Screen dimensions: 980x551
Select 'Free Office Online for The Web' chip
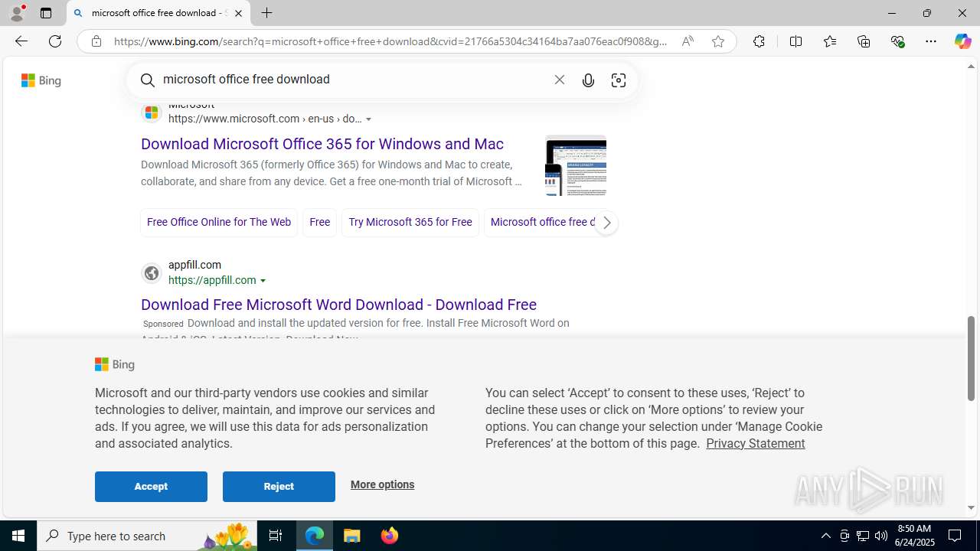coord(219,222)
